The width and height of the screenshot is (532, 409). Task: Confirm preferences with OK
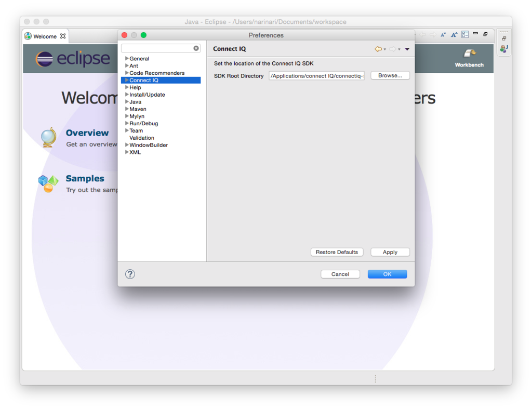pos(388,274)
